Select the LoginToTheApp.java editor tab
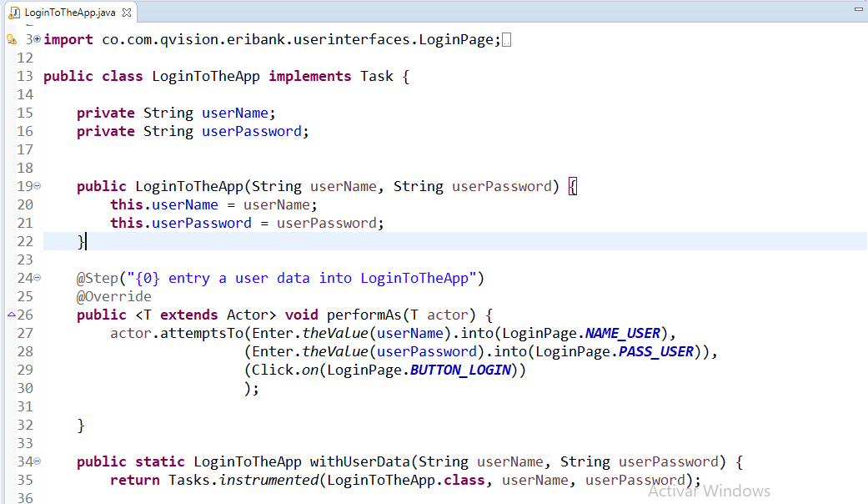 69,13
